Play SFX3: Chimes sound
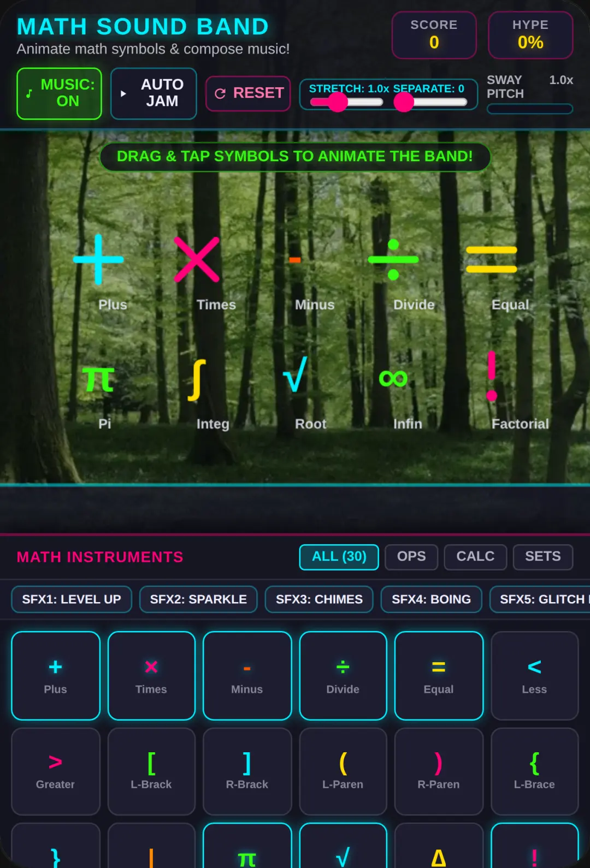The image size is (590, 868). [319, 599]
